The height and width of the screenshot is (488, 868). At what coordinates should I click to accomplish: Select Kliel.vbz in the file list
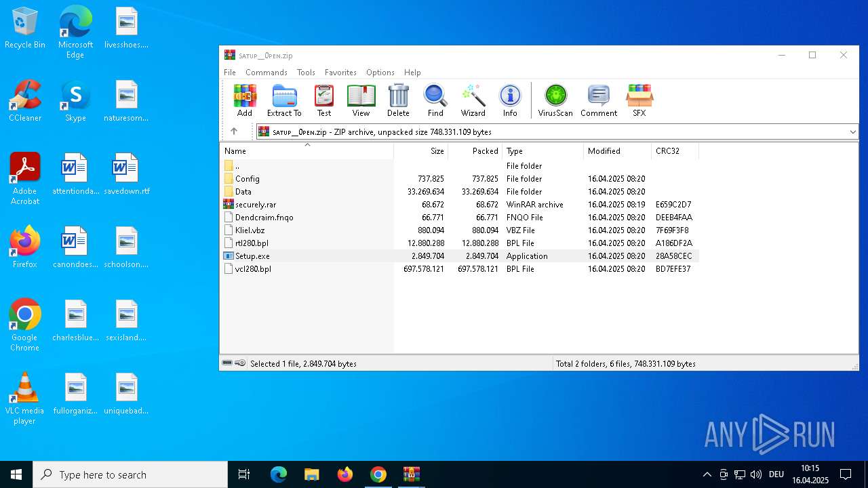459,230
